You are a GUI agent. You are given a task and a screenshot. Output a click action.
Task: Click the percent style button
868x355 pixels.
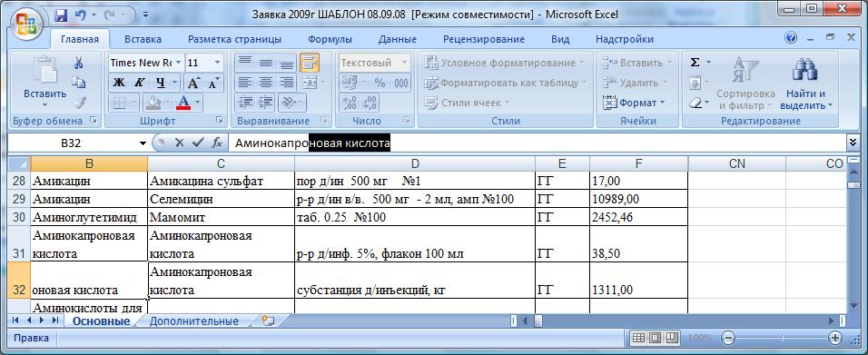380,83
